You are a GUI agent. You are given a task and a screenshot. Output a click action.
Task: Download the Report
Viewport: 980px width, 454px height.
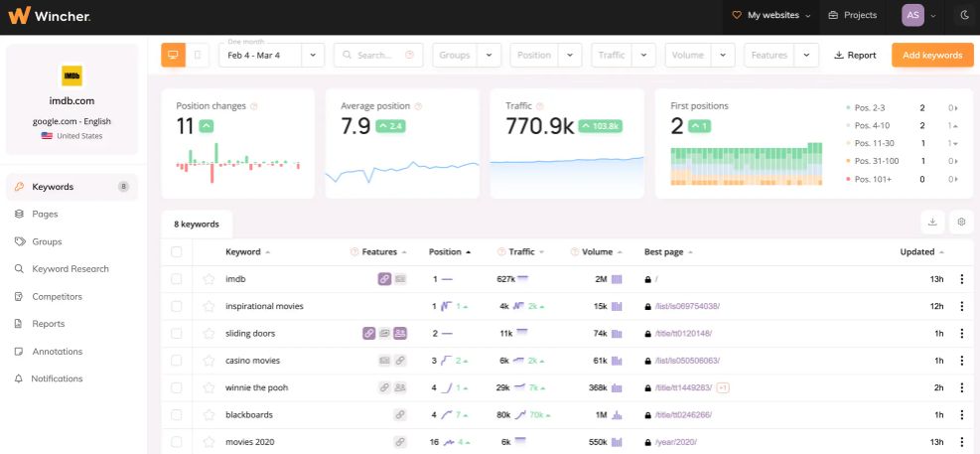point(855,55)
